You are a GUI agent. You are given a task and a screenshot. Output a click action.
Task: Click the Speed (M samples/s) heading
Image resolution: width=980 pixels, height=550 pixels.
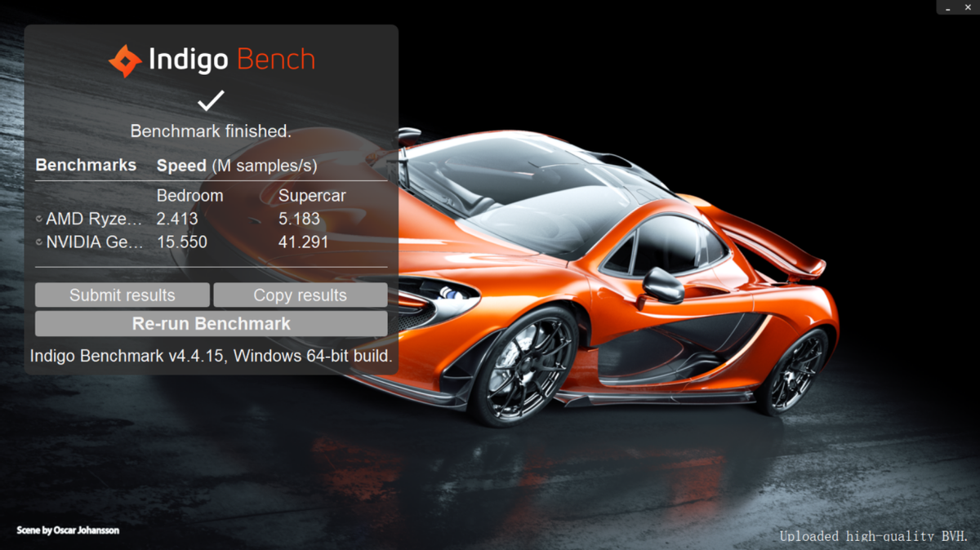coord(237,166)
